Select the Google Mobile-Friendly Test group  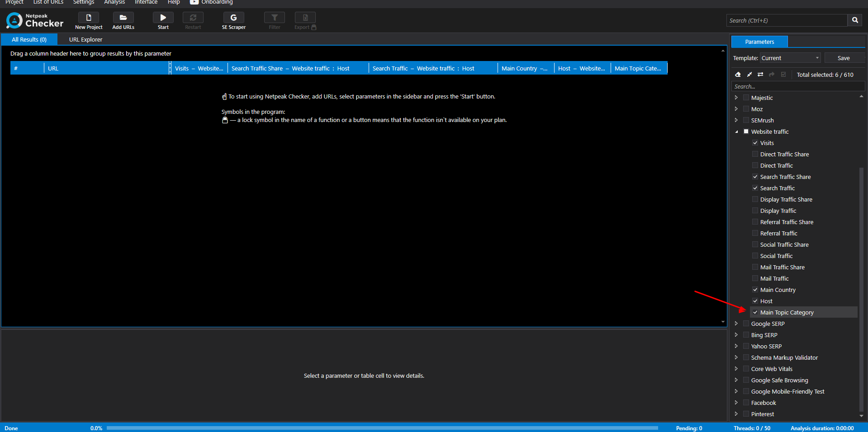click(x=787, y=391)
